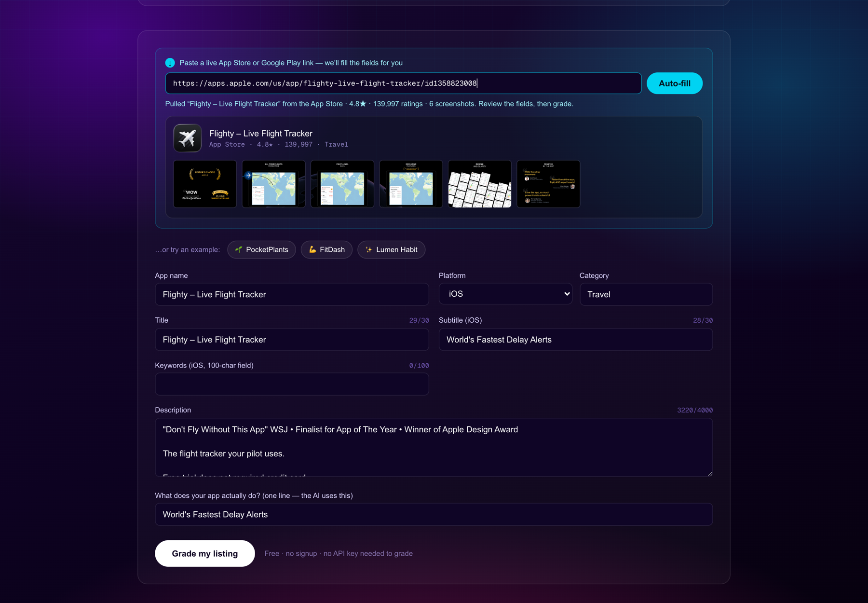Load the FitDash example
The width and height of the screenshot is (868, 603).
pyautogui.click(x=326, y=249)
